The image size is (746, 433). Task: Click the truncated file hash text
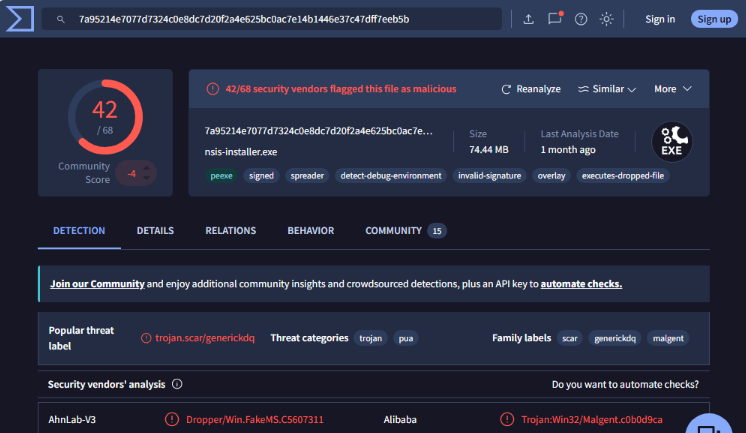point(319,131)
